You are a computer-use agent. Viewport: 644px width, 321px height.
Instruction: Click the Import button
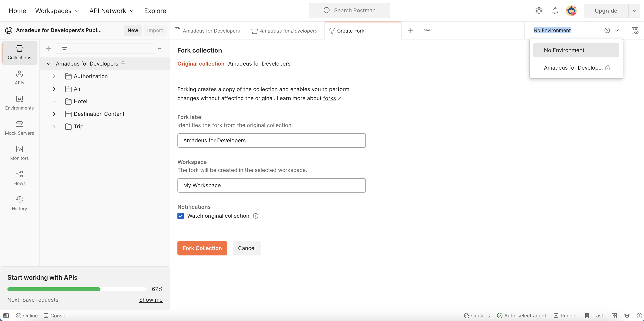pos(155,30)
